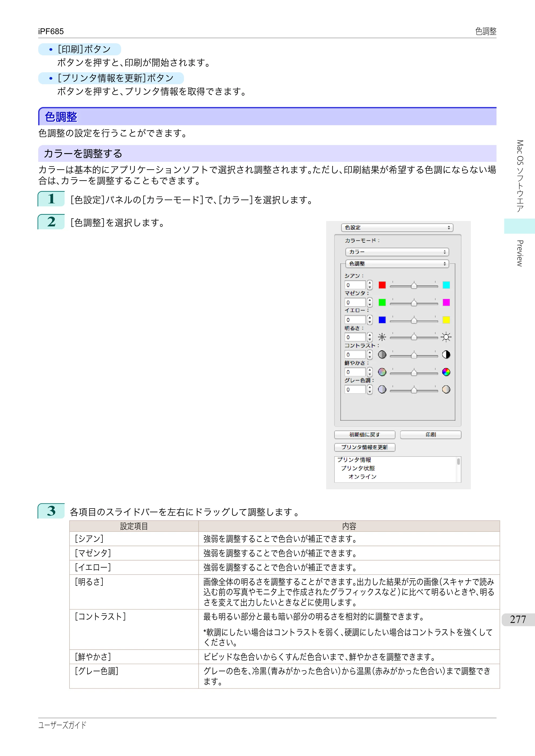Viewport: 535px width, 756px height.
Task: Click the 印刷 button
Action: point(430,435)
